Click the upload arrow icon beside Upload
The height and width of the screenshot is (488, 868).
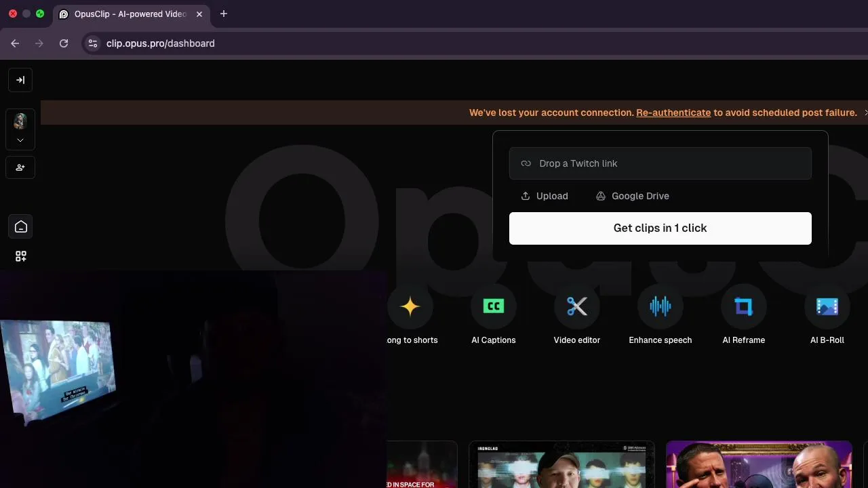[526, 196]
